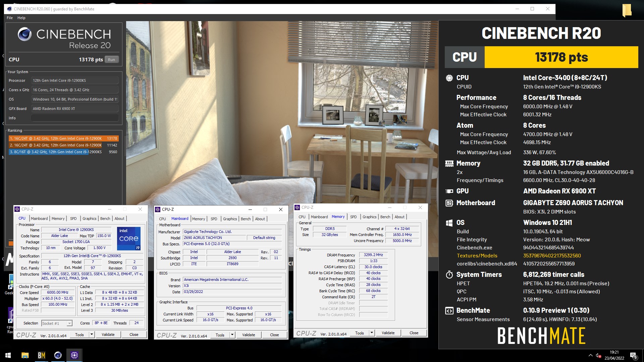This screenshot has width=644, height=362.
Task: Click Validate in left CPU-Z window
Action: [x=108, y=335]
